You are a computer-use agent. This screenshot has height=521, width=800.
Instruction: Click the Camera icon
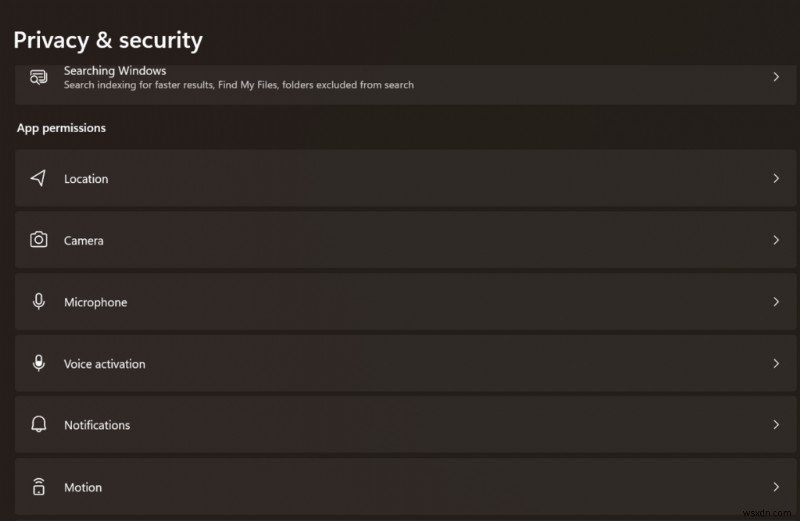click(x=38, y=240)
